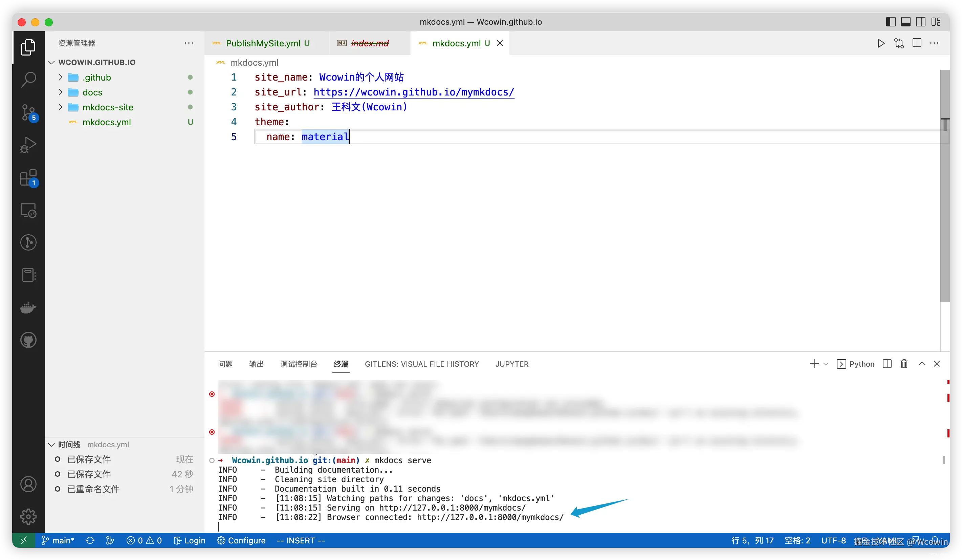Expand the .github folder
Viewport: 962px width, 560px height.
point(96,78)
